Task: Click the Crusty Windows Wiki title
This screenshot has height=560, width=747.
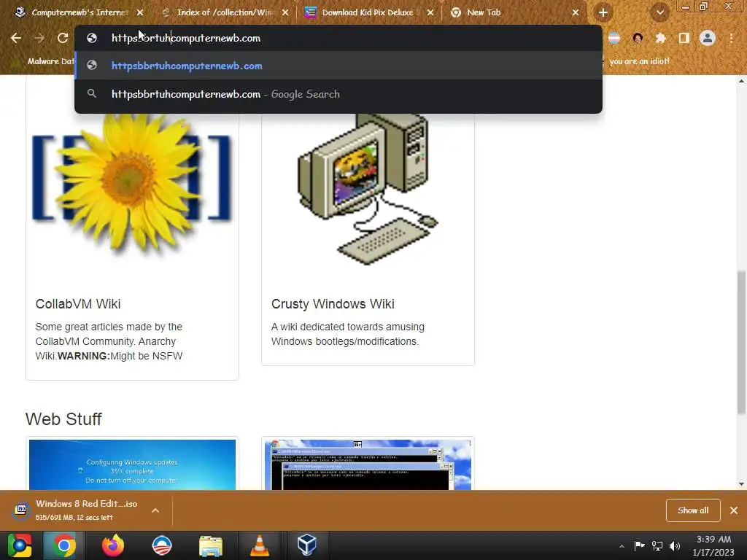Action: (333, 304)
